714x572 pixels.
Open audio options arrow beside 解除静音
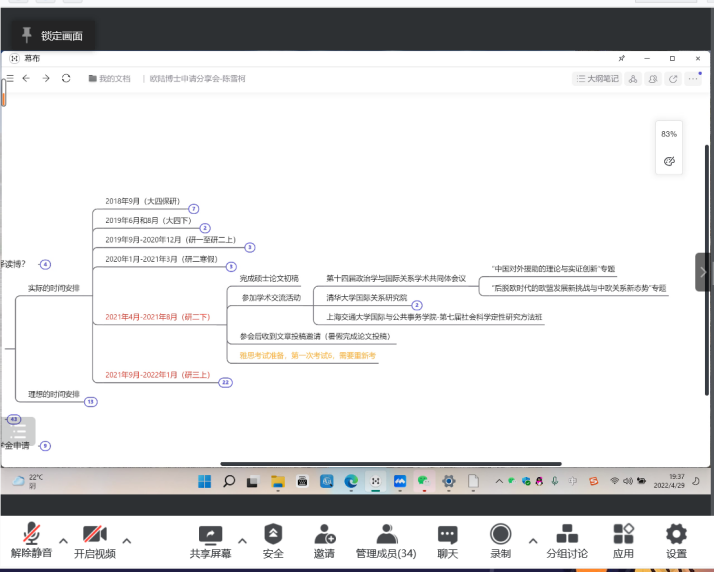coord(63,541)
